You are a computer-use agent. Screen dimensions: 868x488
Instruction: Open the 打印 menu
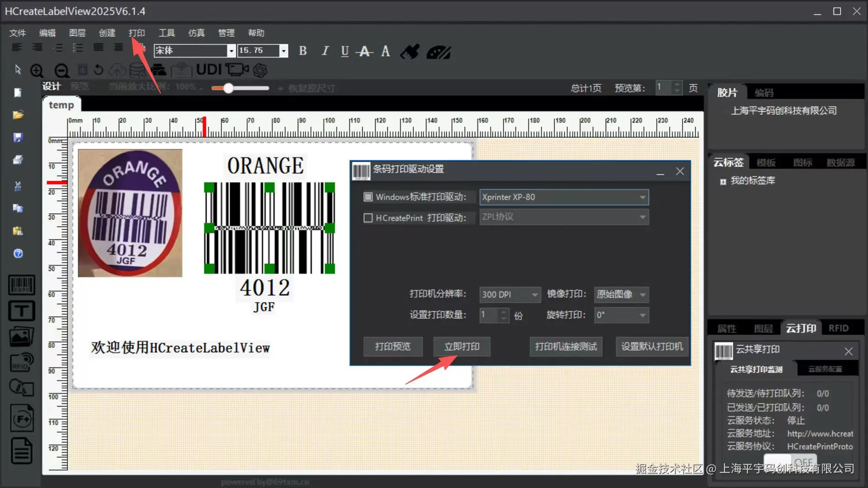click(x=137, y=33)
